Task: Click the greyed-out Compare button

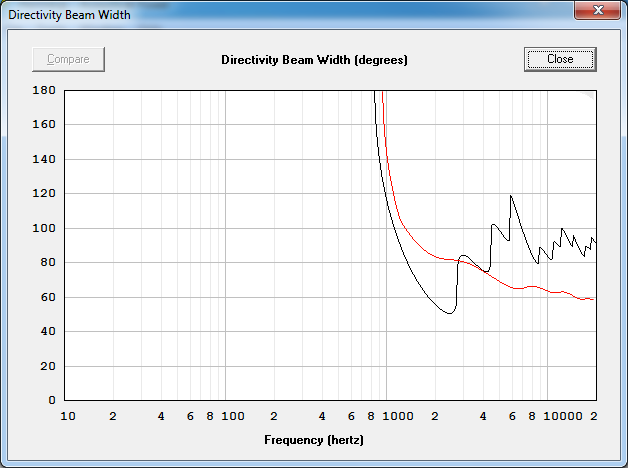Action: (x=68, y=59)
